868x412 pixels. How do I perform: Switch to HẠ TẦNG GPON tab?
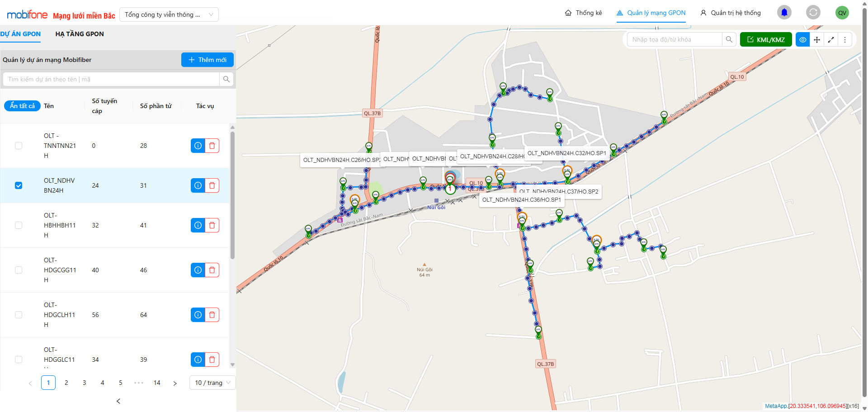(x=80, y=34)
